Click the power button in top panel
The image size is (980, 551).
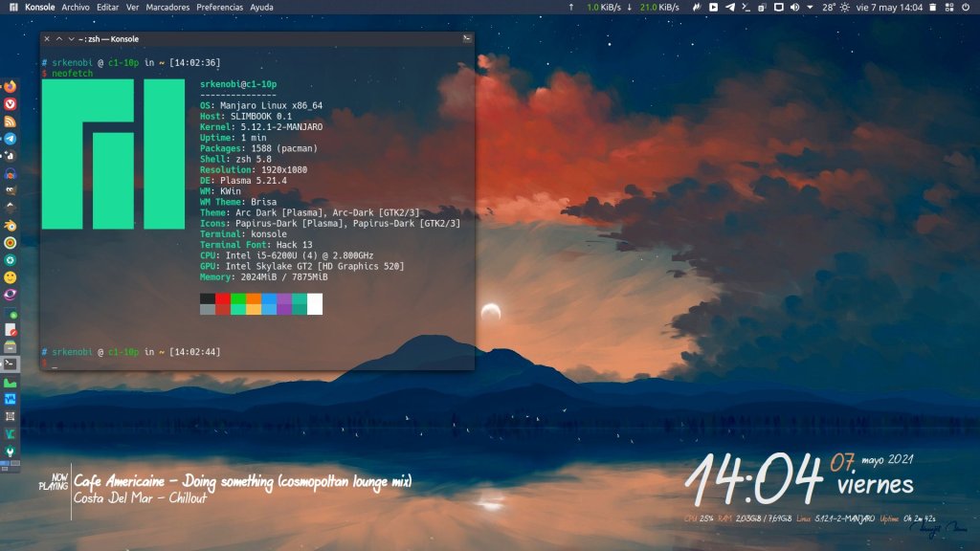coord(967,7)
